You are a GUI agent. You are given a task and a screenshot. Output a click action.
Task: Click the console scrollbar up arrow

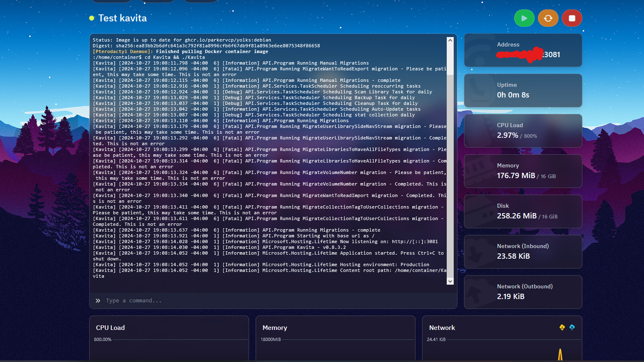[450, 40]
